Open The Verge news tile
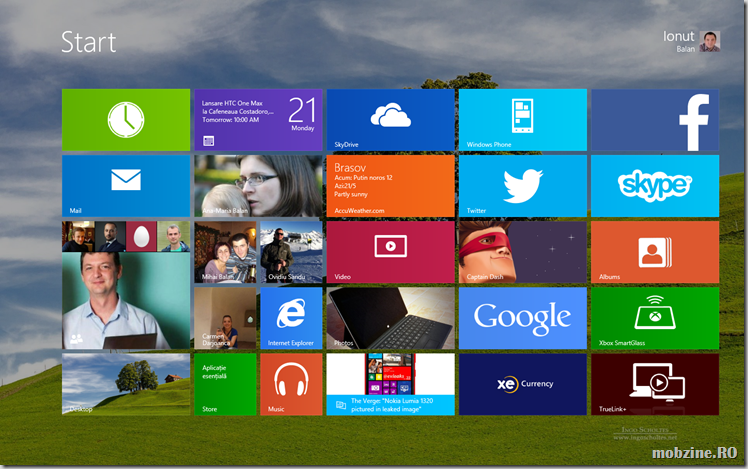 coord(390,384)
